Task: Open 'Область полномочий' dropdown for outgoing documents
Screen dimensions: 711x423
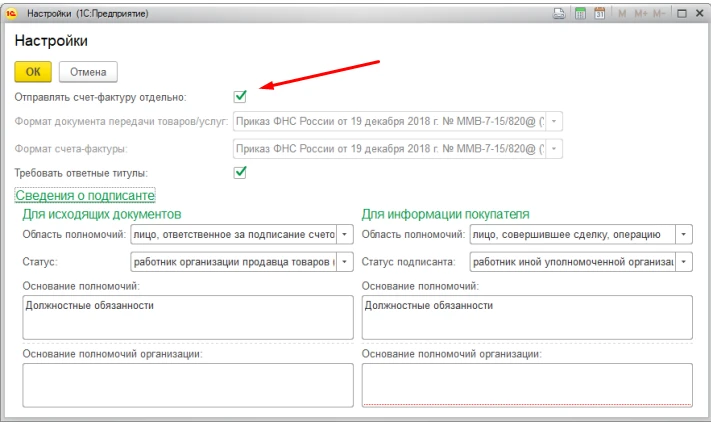Action: tap(345, 234)
